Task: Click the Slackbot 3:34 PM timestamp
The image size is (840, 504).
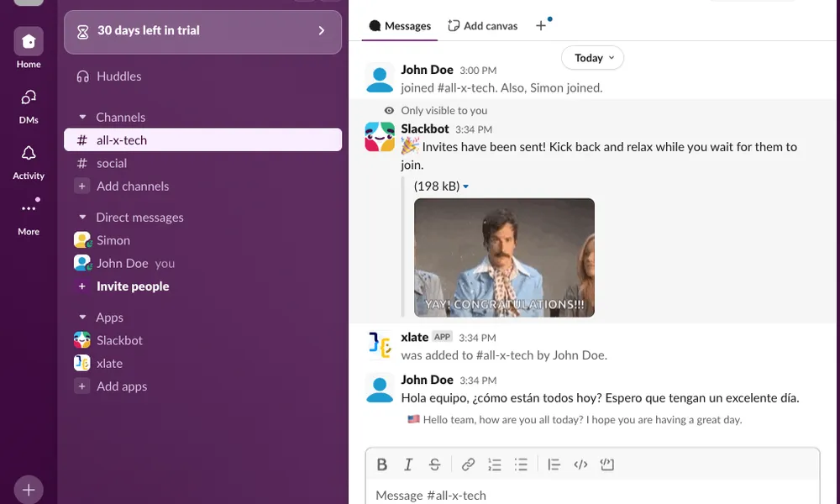Action: pyautogui.click(x=474, y=129)
